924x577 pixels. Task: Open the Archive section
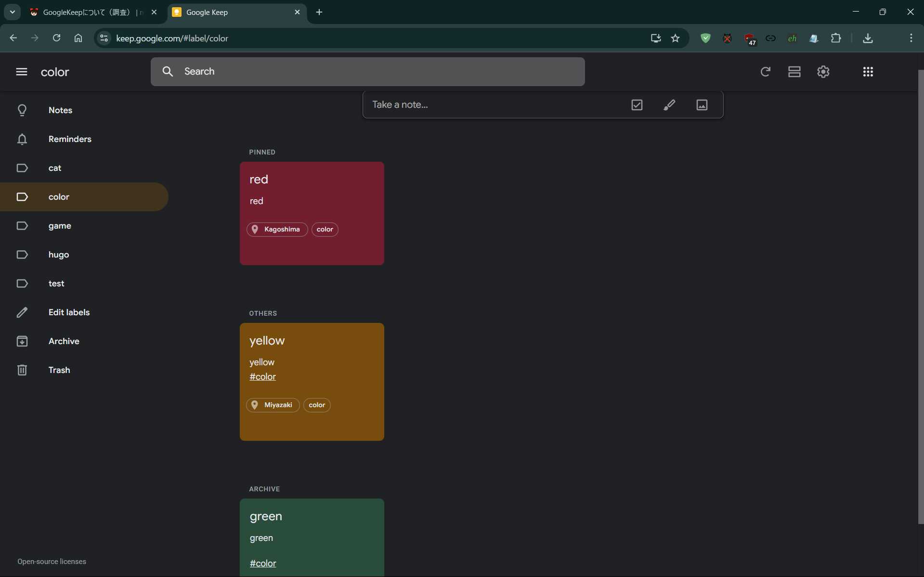pyautogui.click(x=84, y=341)
